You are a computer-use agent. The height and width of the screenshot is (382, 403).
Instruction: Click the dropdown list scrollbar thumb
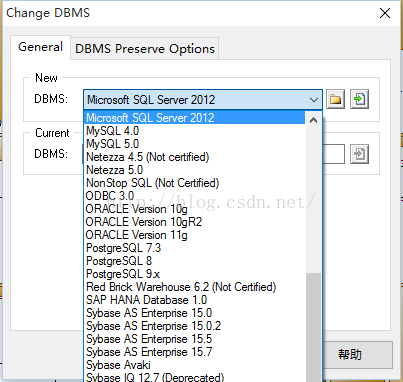[x=313, y=328]
